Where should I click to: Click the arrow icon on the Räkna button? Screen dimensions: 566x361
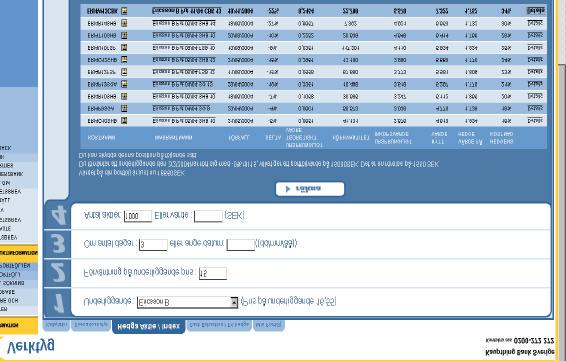point(288,189)
